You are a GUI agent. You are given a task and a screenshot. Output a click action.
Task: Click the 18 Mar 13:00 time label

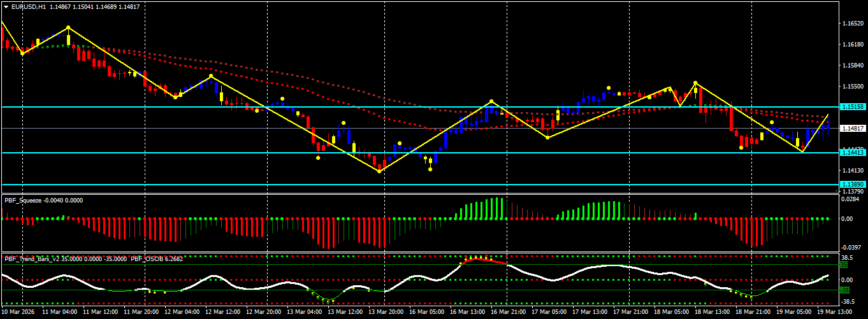point(714,313)
